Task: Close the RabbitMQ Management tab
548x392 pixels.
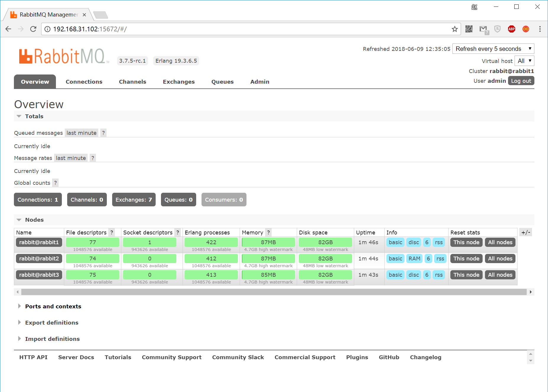Action: (84, 15)
